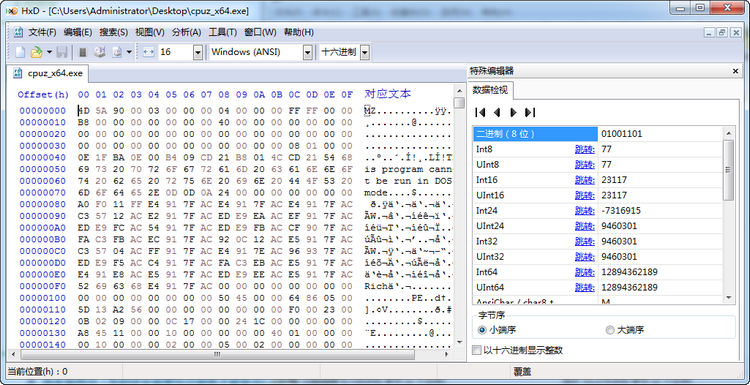Click the Offset(h) column header
750x385 pixels.
(x=44, y=94)
